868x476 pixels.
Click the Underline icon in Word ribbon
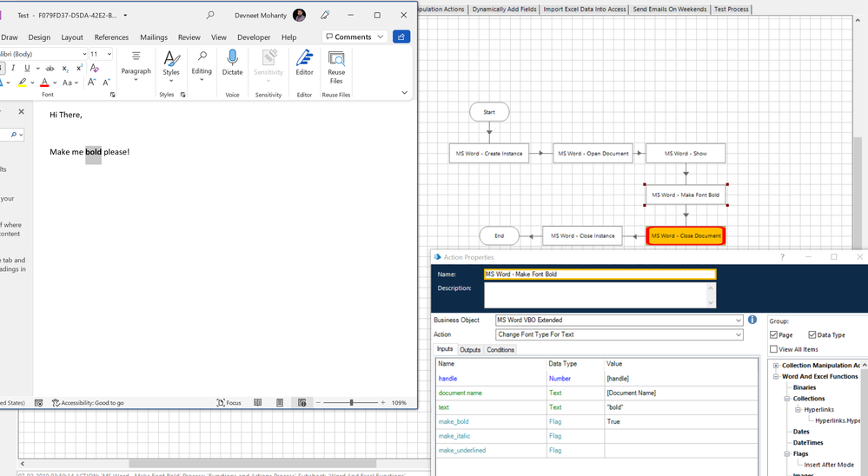pos(27,68)
